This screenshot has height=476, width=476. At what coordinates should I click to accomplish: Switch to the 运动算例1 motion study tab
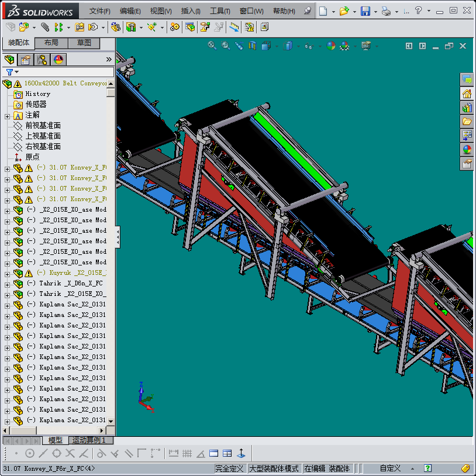pyautogui.click(x=89, y=440)
